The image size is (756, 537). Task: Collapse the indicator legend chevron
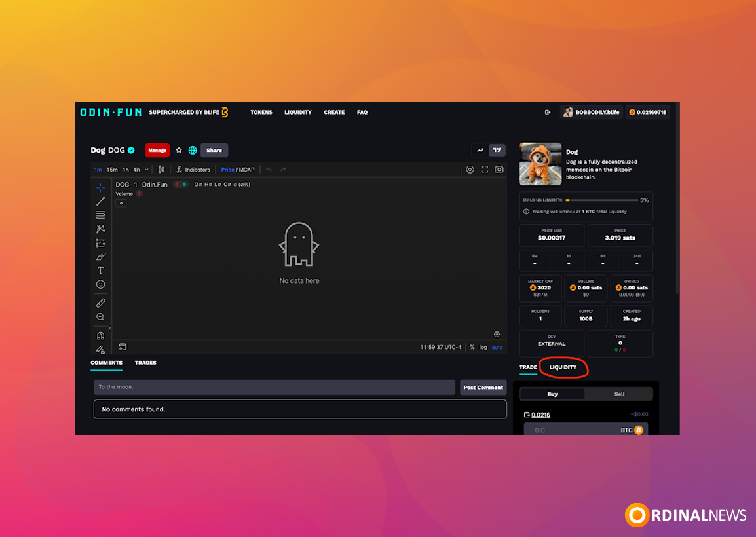pyautogui.click(x=121, y=204)
